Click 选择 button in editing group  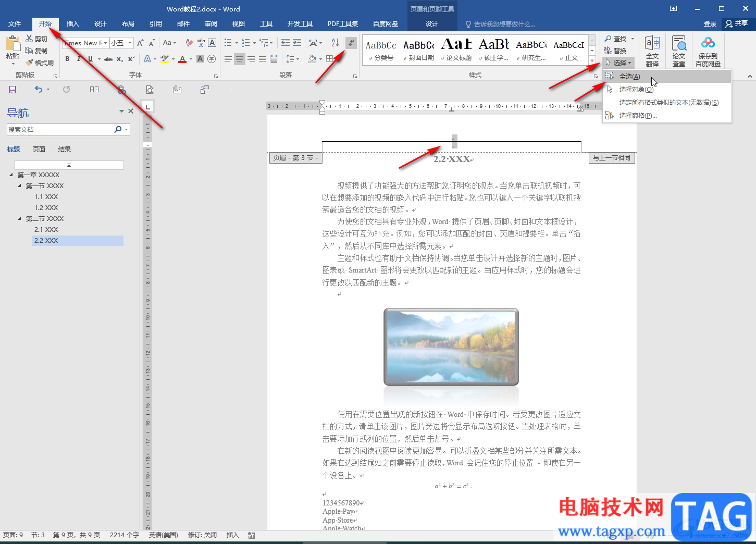(x=618, y=63)
